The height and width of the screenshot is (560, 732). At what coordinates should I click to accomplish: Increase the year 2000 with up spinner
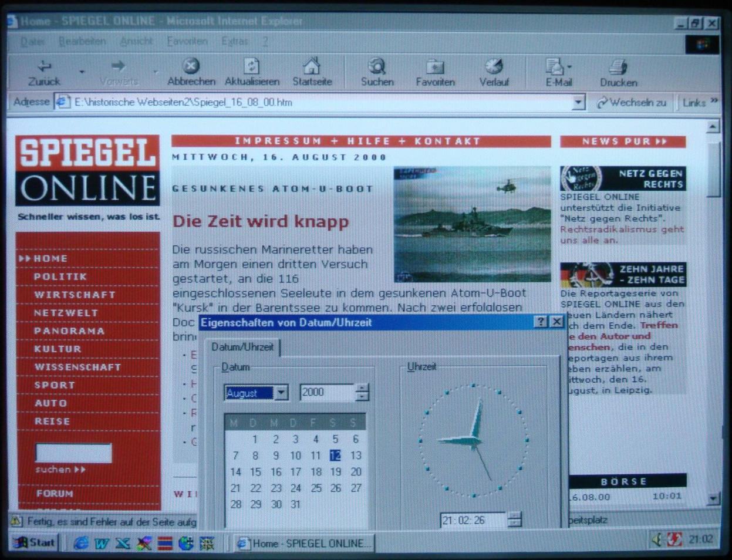362,388
